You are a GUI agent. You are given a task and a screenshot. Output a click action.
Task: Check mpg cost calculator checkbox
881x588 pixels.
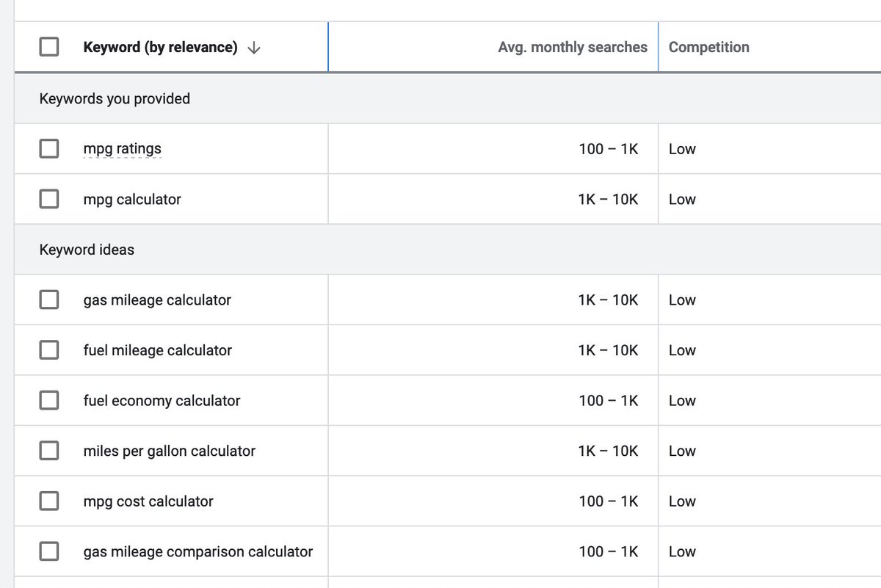(48, 501)
